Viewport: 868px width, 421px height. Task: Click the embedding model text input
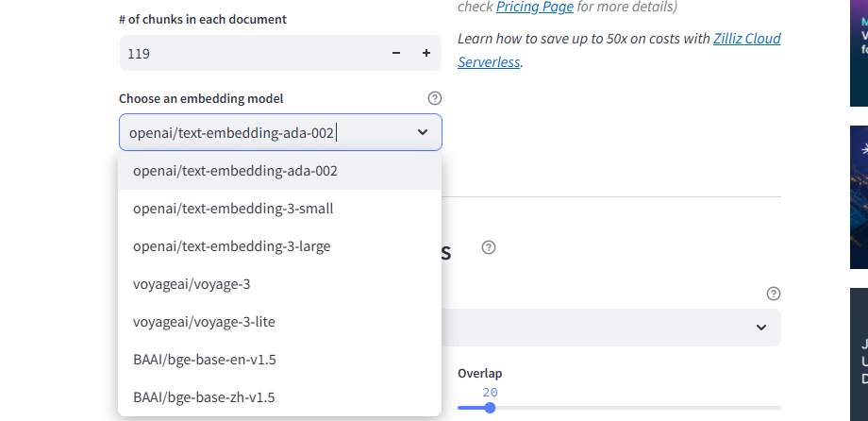click(264, 132)
